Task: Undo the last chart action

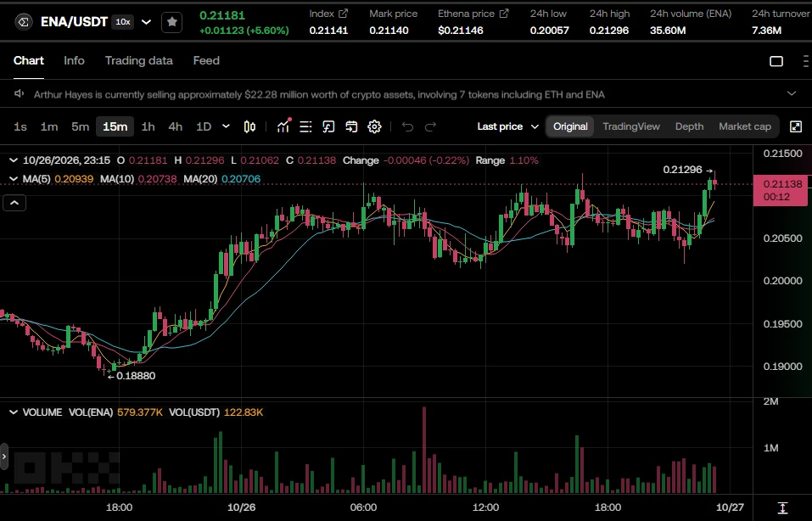Action: coord(407,126)
